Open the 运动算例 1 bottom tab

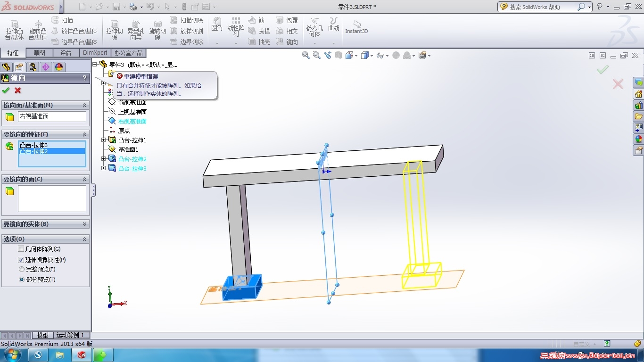(70, 335)
